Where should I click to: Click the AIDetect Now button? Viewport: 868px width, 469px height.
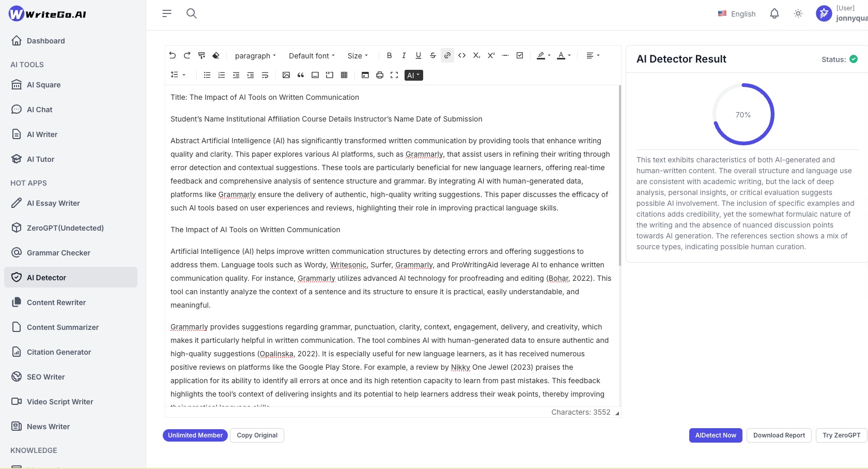(x=716, y=435)
